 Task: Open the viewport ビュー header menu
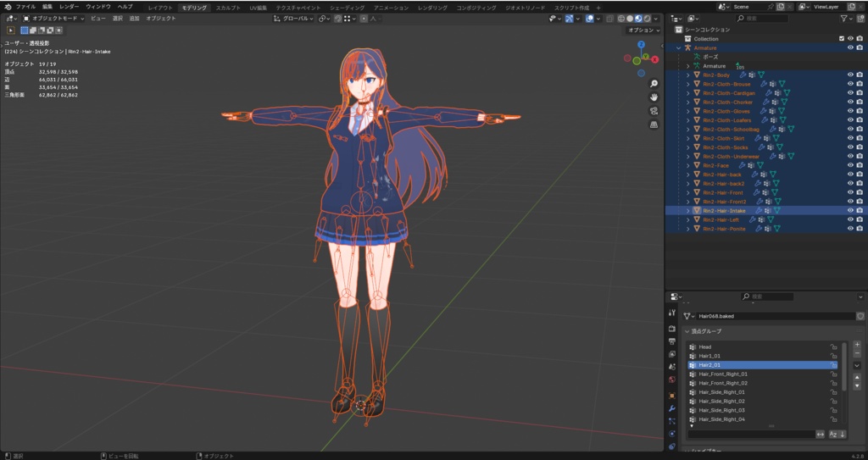click(x=98, y=19)
